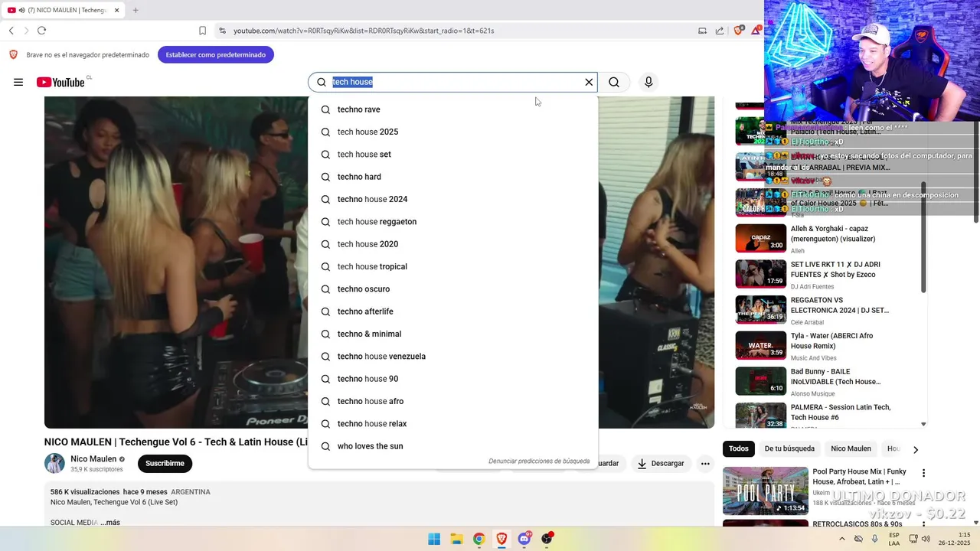Pick the 'who loves the sun' suggestion
Image resolution: width=980 pixels, height=551 pixels.
(x=453, y=446)
